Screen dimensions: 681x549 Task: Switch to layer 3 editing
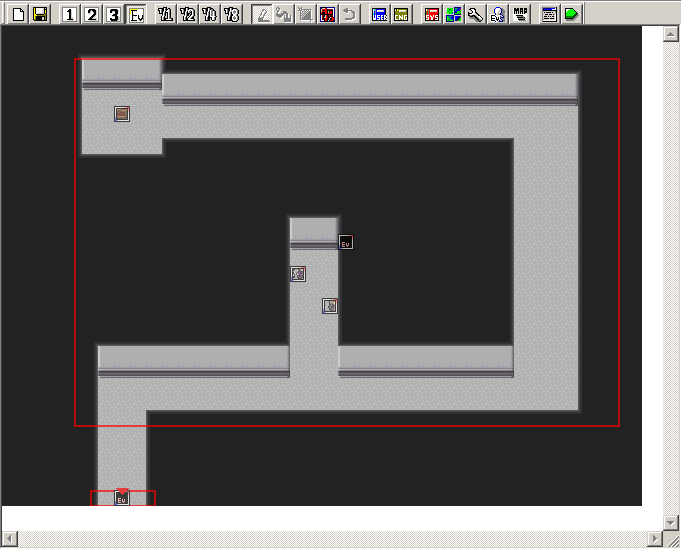click(114, 14)
